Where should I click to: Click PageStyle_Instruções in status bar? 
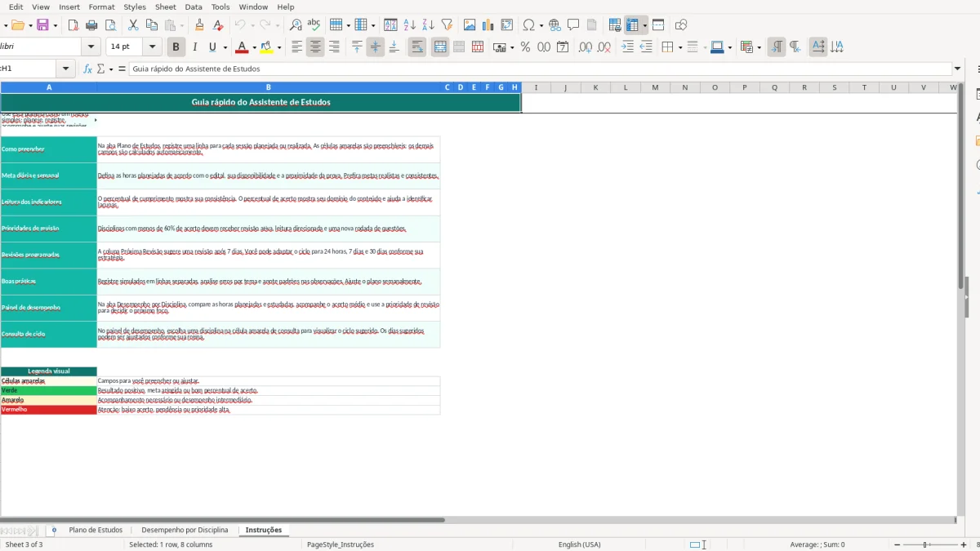(x=340, y=544)
